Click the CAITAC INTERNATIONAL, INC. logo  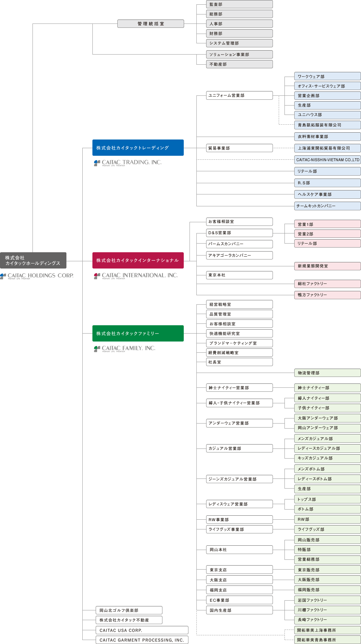click(136, 276)
